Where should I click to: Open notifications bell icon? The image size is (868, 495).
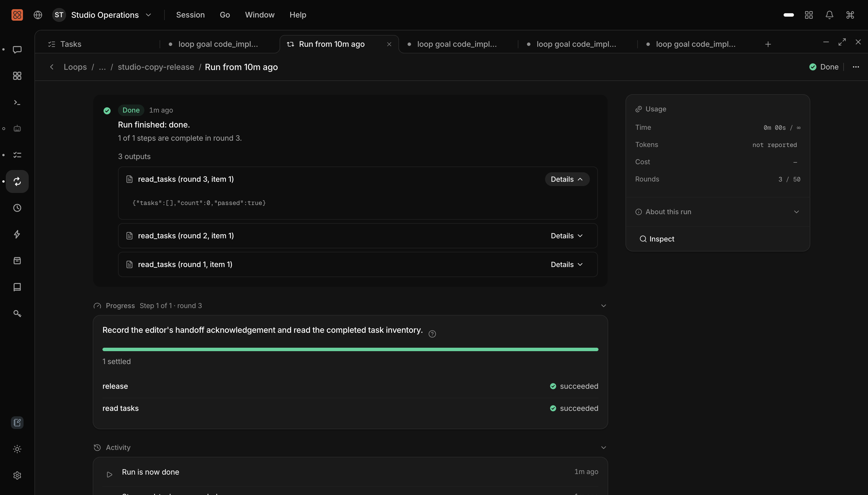tap(829, 15)
